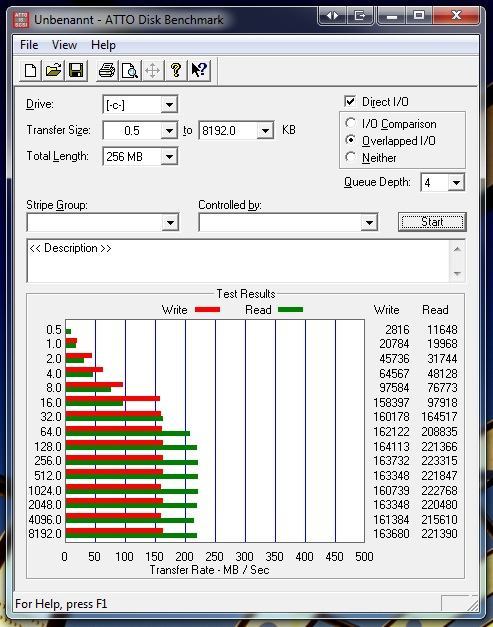
Task: Activate the context help pointer icon
Action: click(199, 71)
